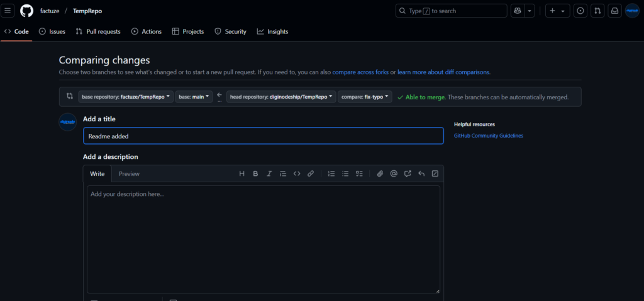This screenshot has height=301, width=644.
Task: Apply italic formatting in the editor
Action: coord(269,173)
